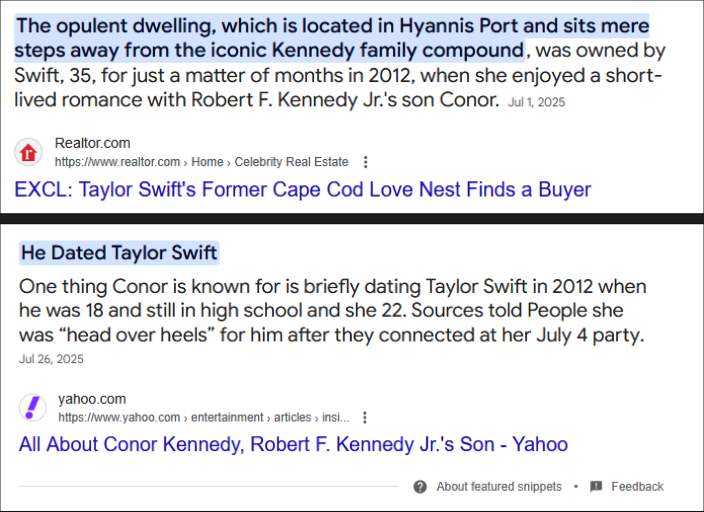Open three-dot menu beside Realtor.com URL

pyautogui.click(x=365, y=162)
